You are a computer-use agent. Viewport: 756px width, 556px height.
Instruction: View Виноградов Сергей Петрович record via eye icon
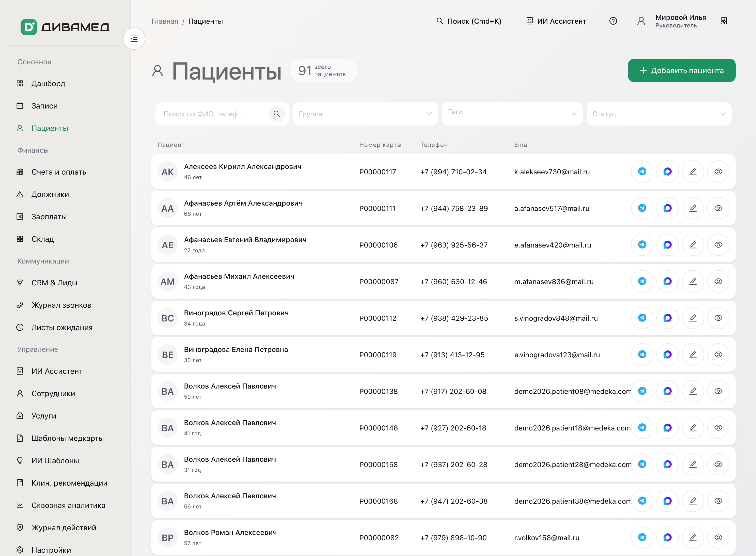718,318
